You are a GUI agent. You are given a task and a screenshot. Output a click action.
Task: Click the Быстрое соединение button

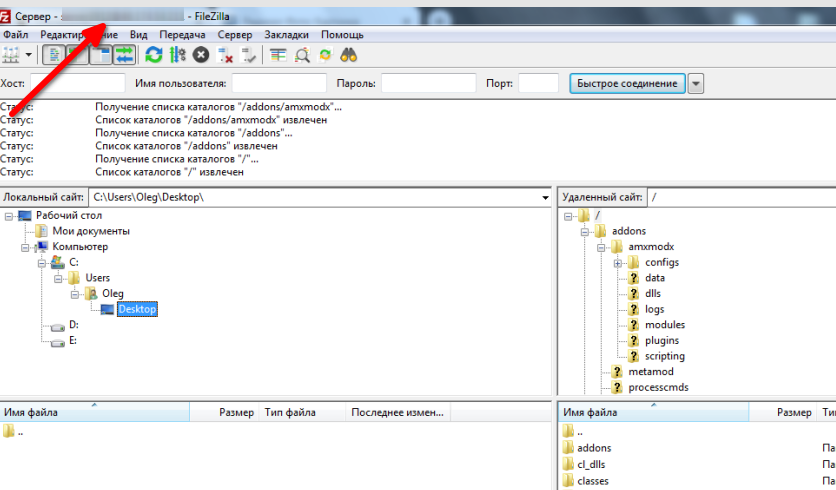(x=628, y=83)
